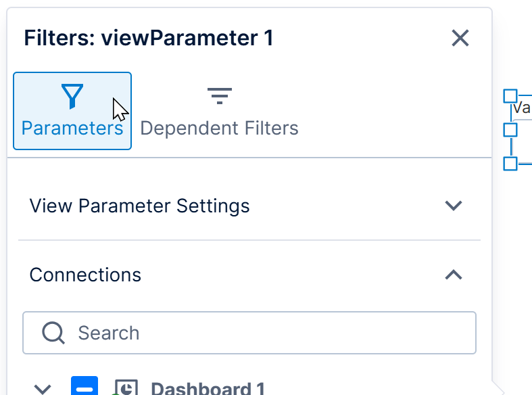Viewport: 532px width, 395px height.
Task: Click the Dashboard 1 chart icon
Action: [x=126, y=388]
